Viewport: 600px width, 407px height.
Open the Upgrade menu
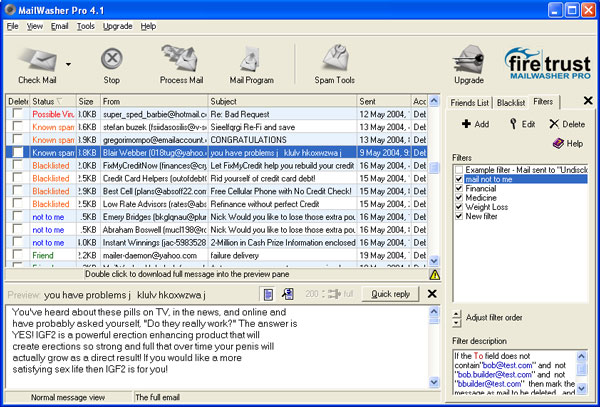click(117, 26)
